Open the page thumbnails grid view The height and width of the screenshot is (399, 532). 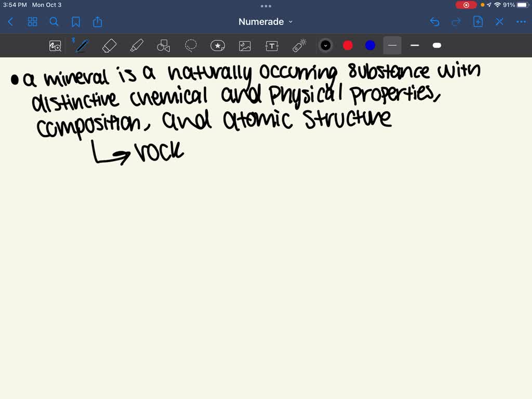coord(32,22)
